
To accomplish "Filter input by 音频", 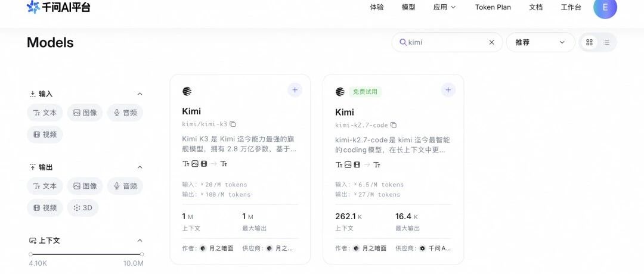I will point(125,113).
